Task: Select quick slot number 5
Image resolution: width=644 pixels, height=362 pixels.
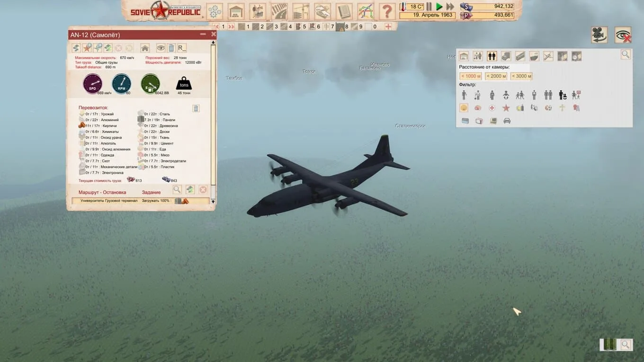Action: pos(301,26)
